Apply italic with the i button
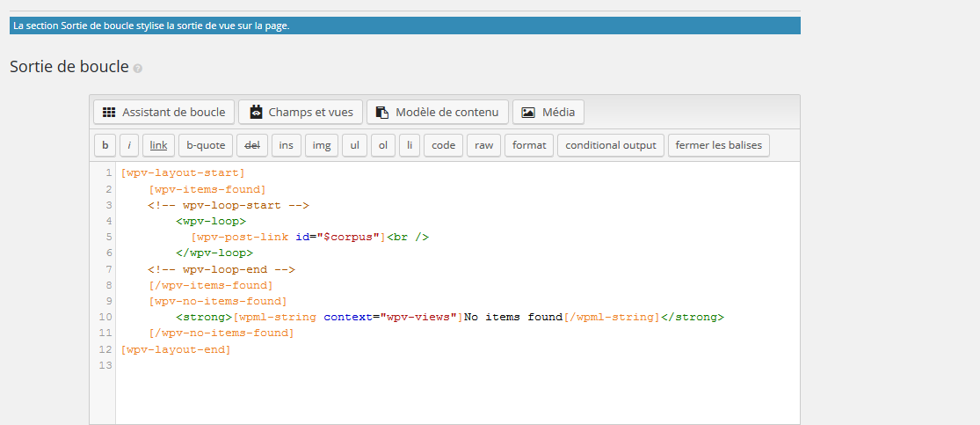 tap(128, 145)
